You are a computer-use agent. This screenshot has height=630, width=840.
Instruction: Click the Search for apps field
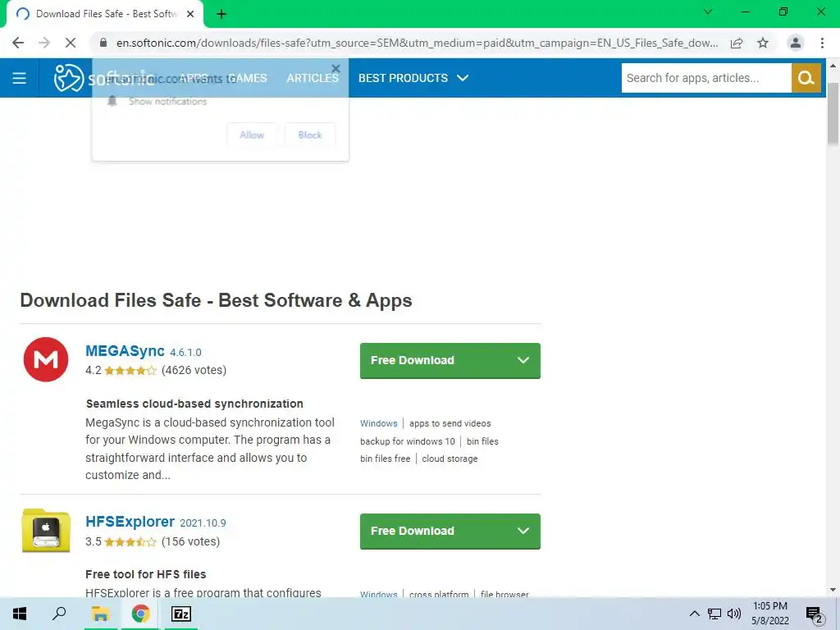point(706,78)
